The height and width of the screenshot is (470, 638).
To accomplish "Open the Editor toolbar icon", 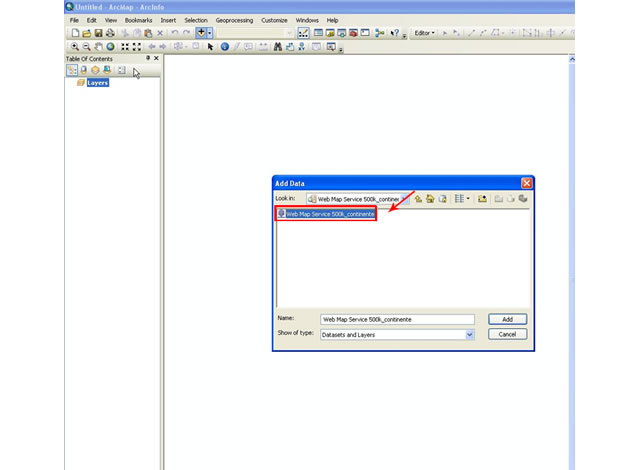I will click(x=303, y=33).
